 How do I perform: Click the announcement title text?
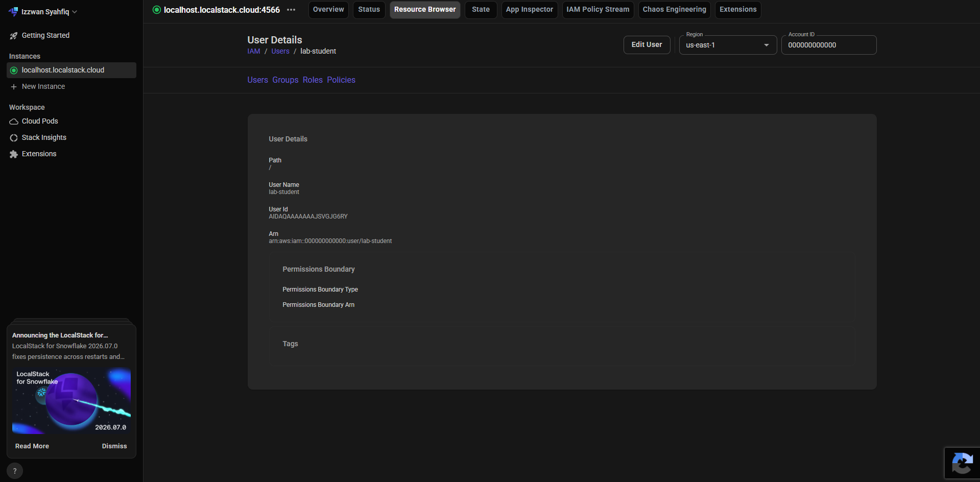pyautogui.click(x=60, y=335)
